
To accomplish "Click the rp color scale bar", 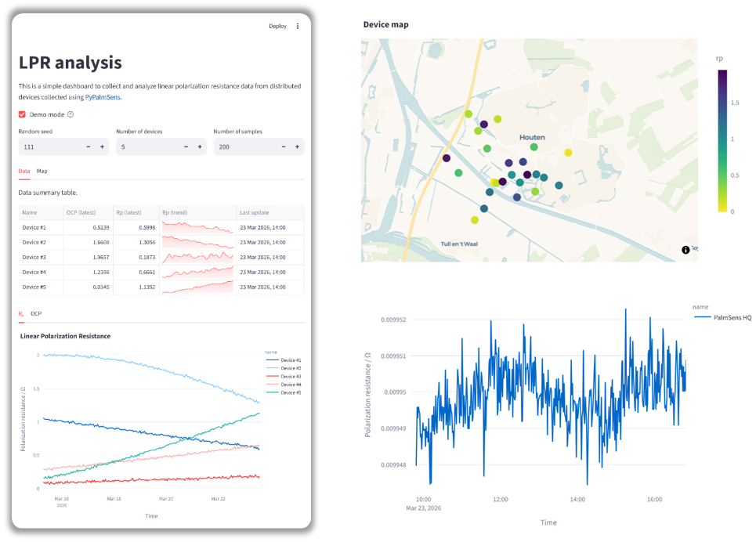I will pos(722,141).
